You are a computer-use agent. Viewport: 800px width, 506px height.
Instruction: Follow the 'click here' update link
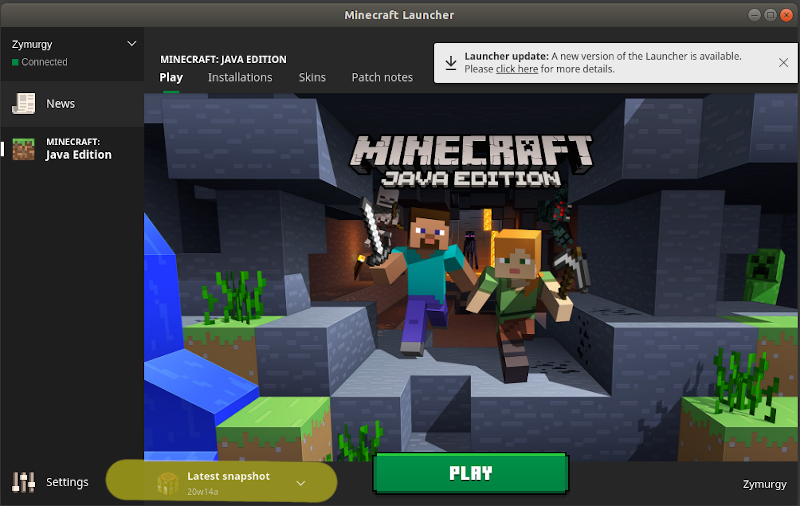coord(517,69)
